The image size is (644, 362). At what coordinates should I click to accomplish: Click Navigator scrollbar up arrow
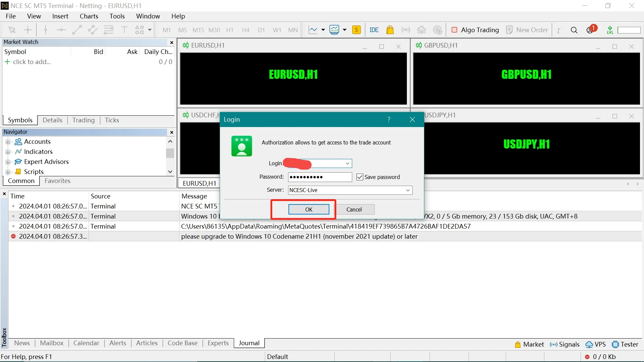(170, 141)
